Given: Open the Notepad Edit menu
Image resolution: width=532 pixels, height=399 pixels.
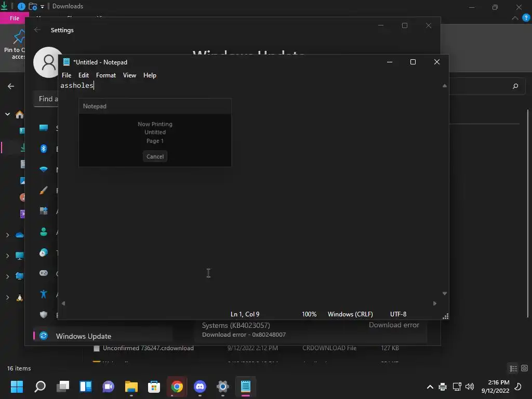Looking at the screenshot, I should pyautogui.click(x=84, y=75).
